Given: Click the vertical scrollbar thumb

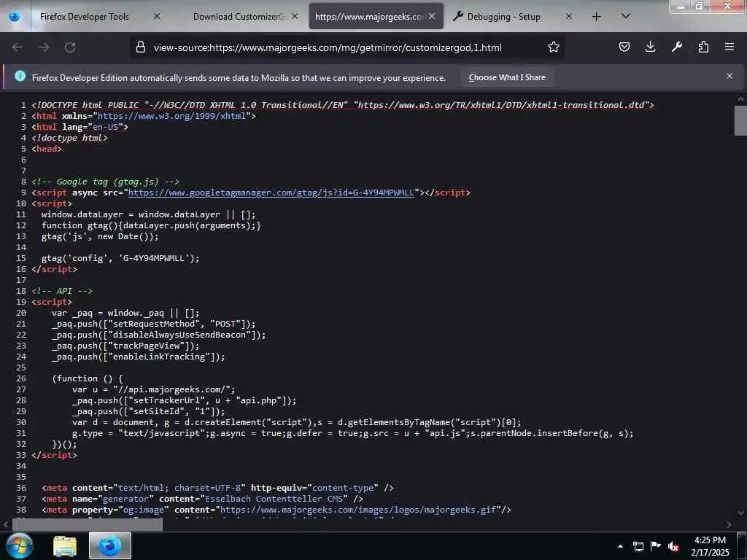Looking at the screenshot, I should [x=740, y=120].
